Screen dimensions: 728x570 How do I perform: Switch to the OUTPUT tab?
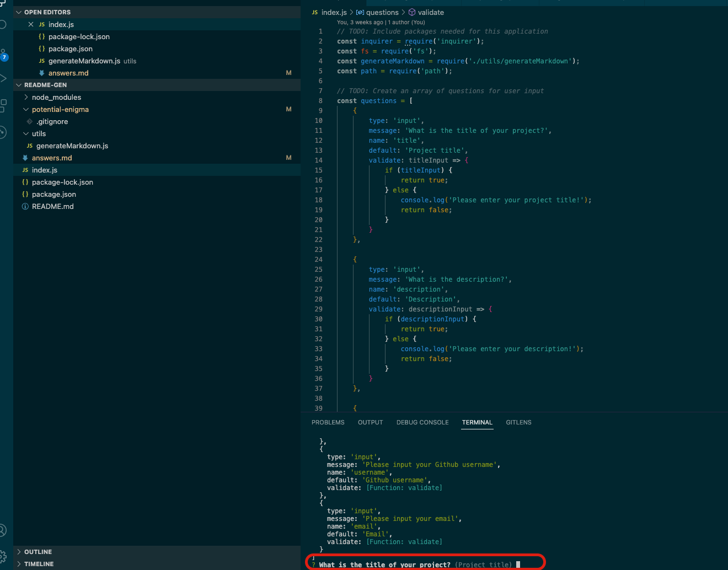(370, 422)
